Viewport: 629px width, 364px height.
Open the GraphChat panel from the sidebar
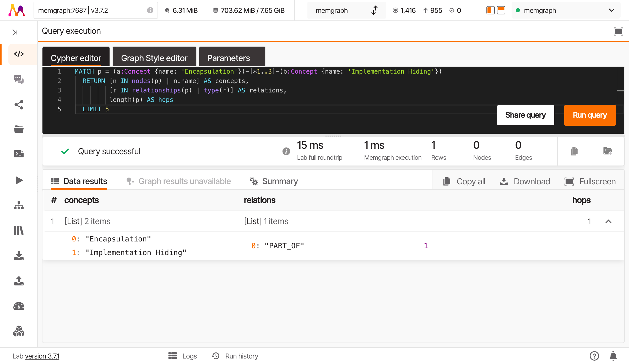click(18, 80)
